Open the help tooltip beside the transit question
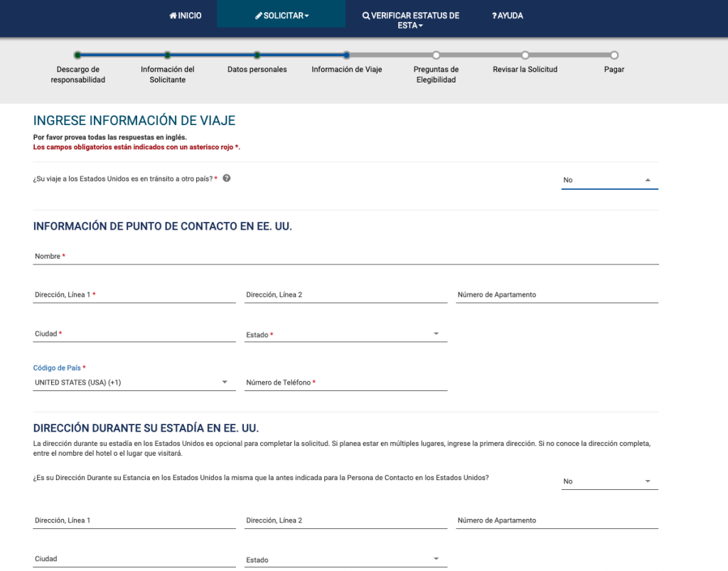728x571 pixels. pyautogui.click(x=227, y=178)
